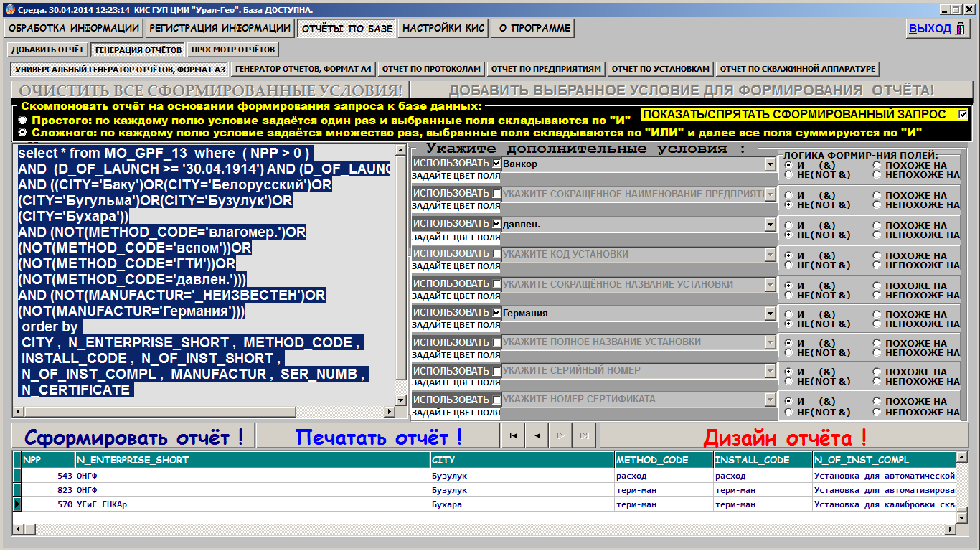
Task: Open ОТЧЁТ ПО ПРОТОКОЛАМ tab
Action: click(431, 69)
